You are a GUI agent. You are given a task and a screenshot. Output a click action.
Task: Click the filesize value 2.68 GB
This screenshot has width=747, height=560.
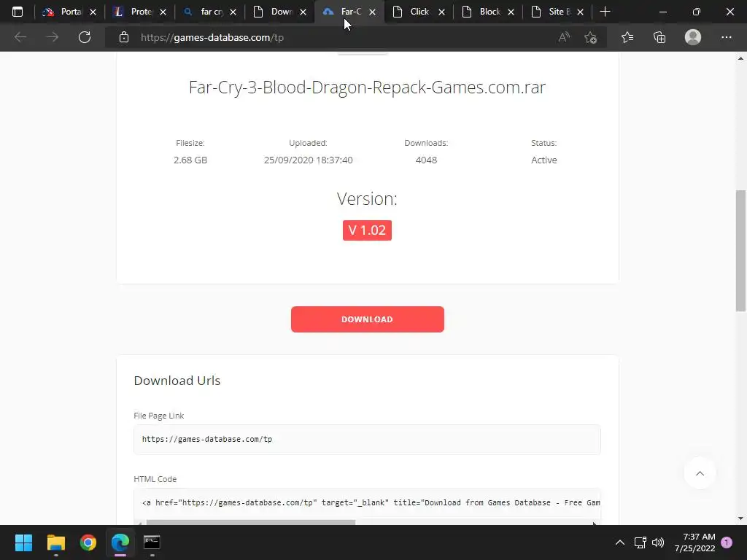(190, 160)
